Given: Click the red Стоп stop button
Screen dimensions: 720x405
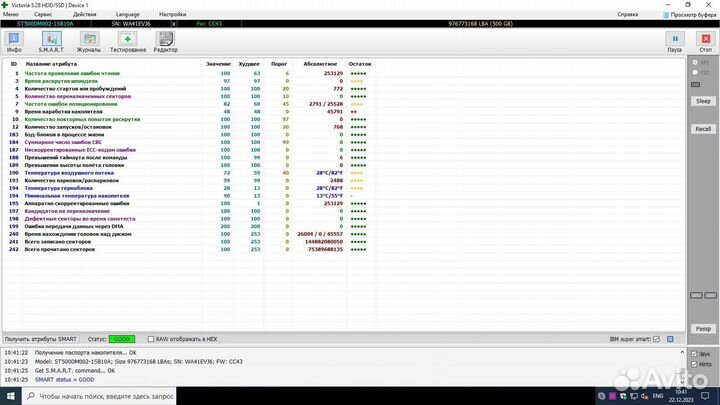Looking at the screenshot, I should pyautogui.click(x=705, y=42).
